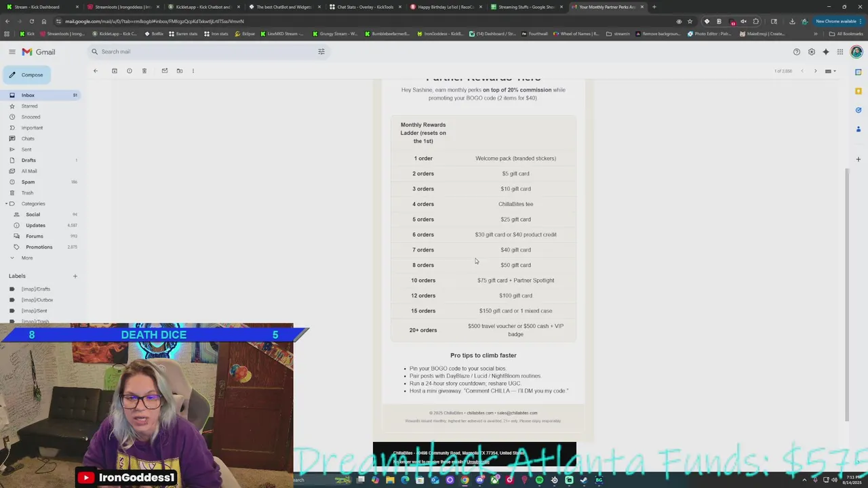Open Google Contacts side panel
Screen dimensions: 868x488
pyautogui.click(x=859, y=129)
